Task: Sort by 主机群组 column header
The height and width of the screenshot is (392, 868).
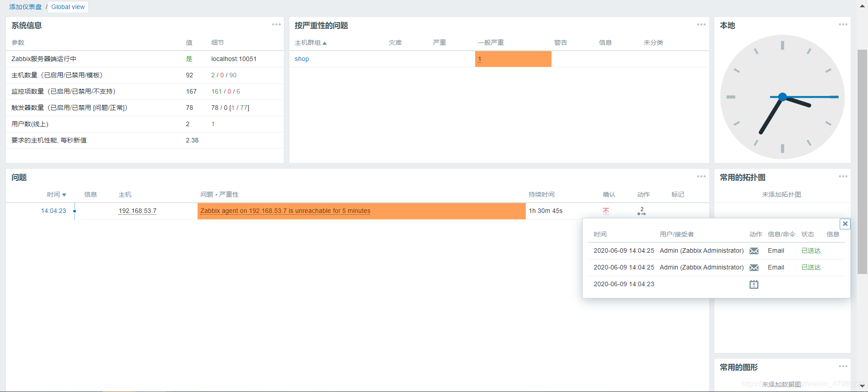Action: (x=311, y=43)
